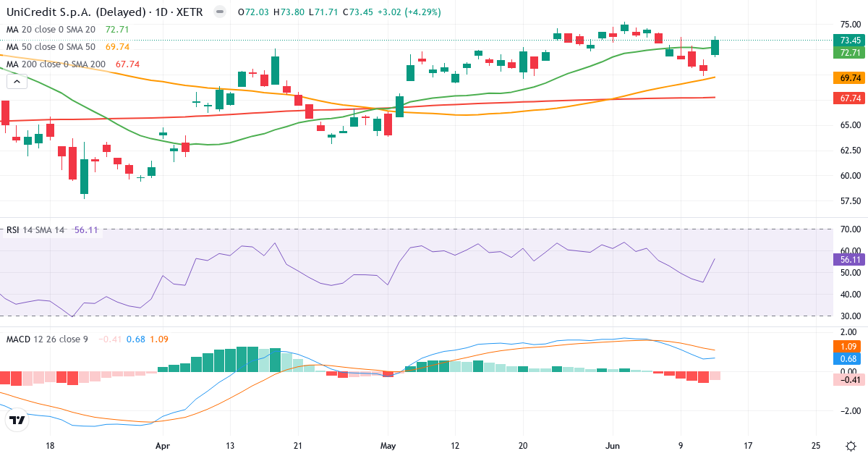Viewport: 868px width, 456px height.
Task: Click the current price label 73.45
Action: click(848, 41)
